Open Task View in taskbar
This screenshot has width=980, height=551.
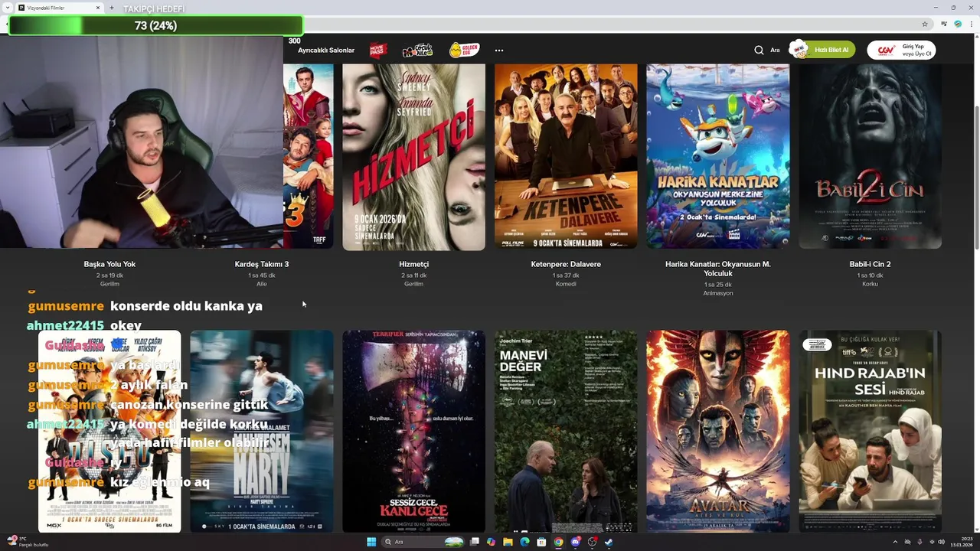pyautogui.click(x=474, y=542)
